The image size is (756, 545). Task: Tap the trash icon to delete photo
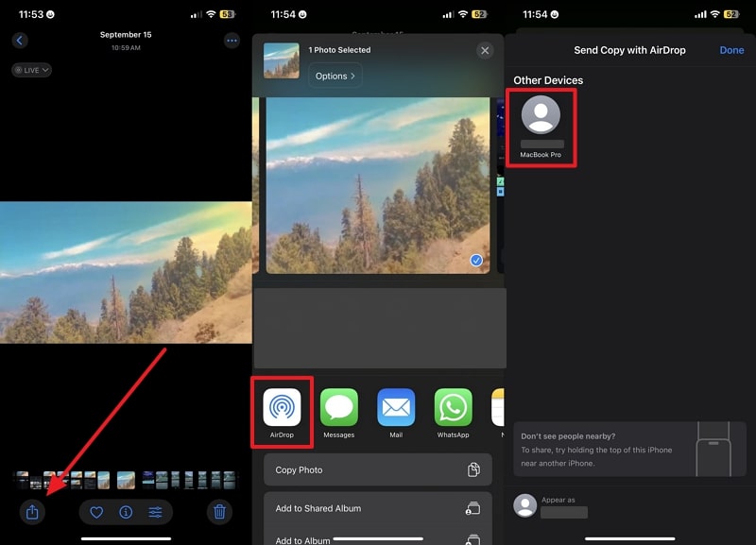[x=218, y=511]
